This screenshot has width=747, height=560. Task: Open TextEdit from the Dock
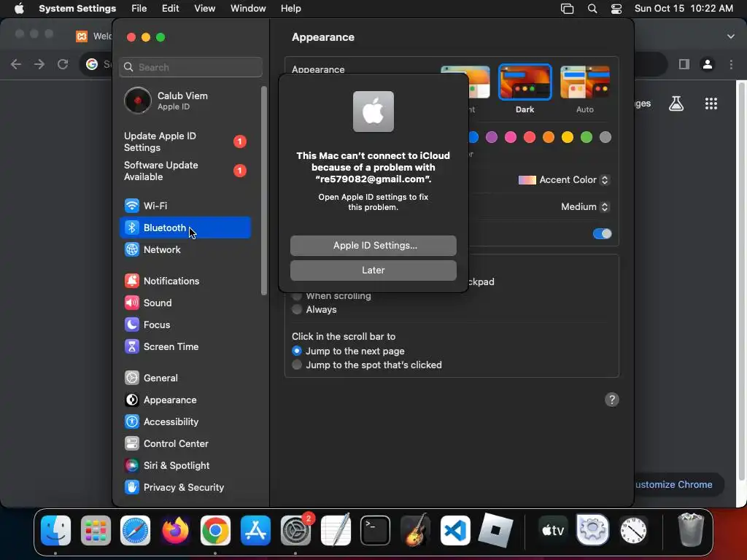click(336, 531)
